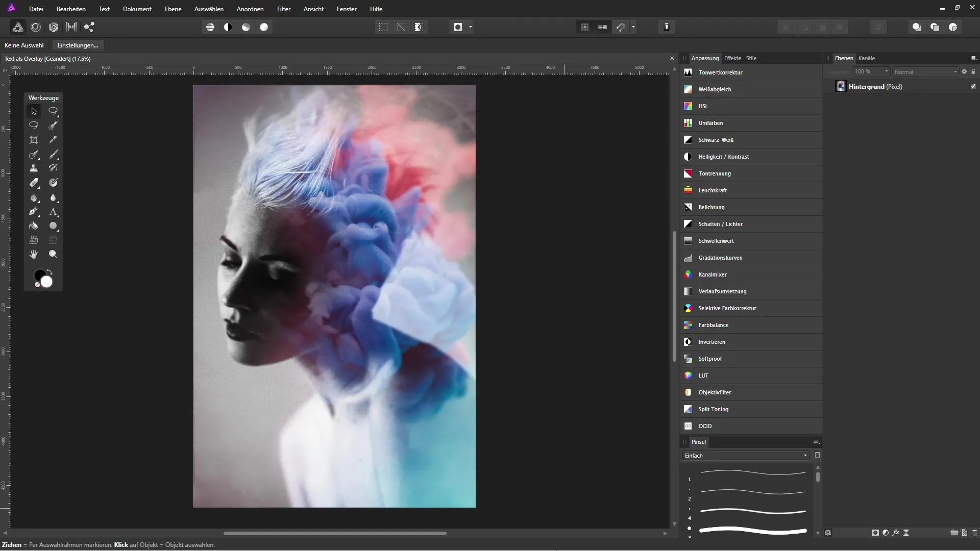Pick the Color Picker eyedropper tool
980x551 pixels.
53,140
